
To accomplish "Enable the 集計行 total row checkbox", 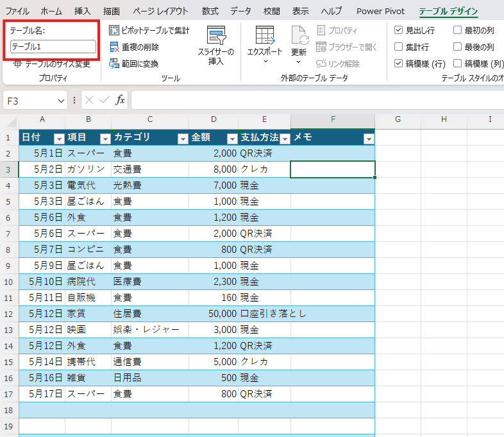I will point(398,47).
